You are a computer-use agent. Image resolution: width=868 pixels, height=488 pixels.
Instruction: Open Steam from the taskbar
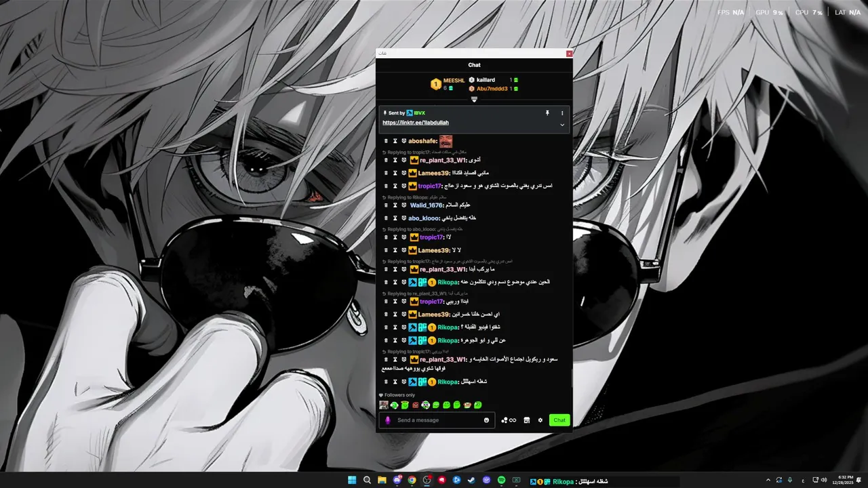coord(471,480)
